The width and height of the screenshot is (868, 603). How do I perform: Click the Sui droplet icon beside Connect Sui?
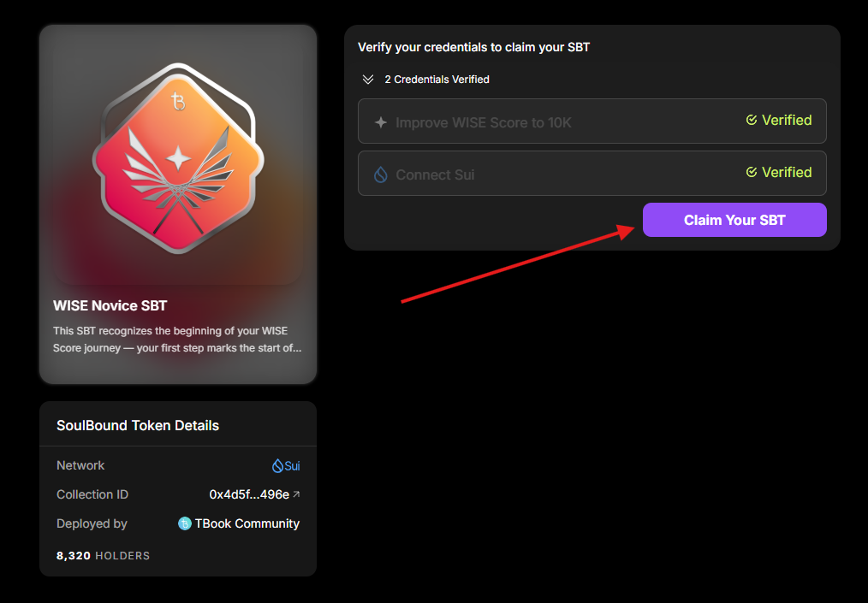click(x=381, y=174)
